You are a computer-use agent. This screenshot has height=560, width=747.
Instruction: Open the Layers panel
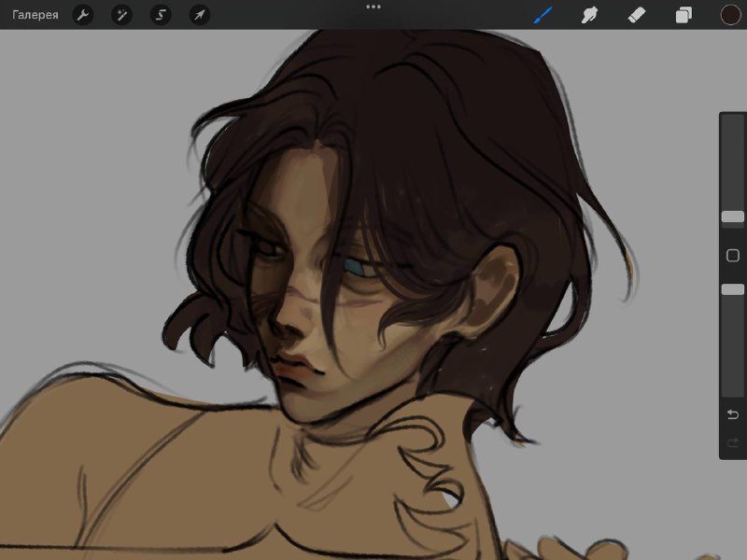pos(684,15)
